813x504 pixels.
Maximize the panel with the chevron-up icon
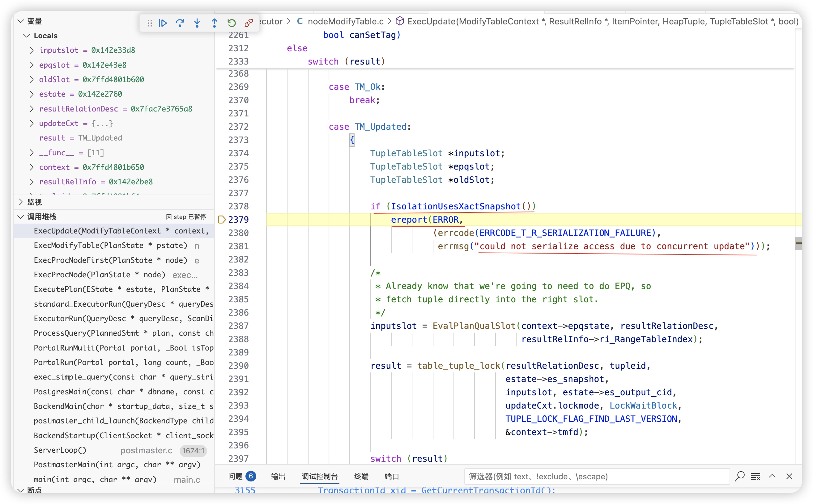pyautogui.click(x=772, y=476)
